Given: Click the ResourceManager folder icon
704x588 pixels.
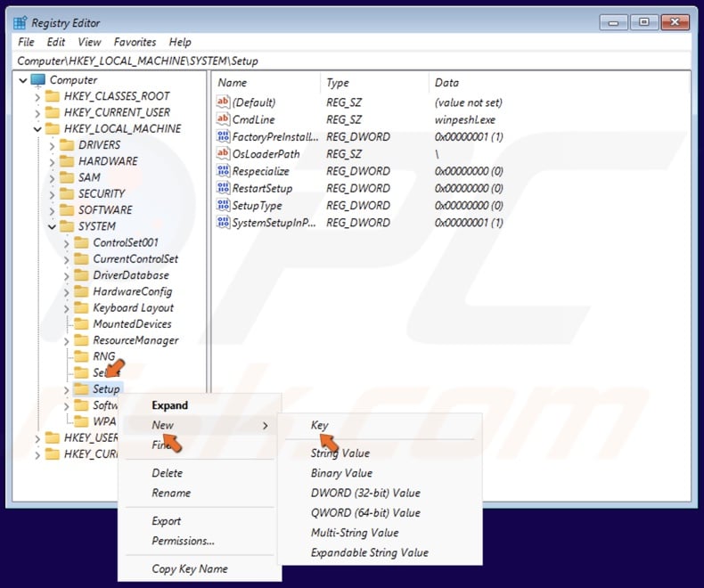Looking at the screenshot, I should (x=81, y=340).
